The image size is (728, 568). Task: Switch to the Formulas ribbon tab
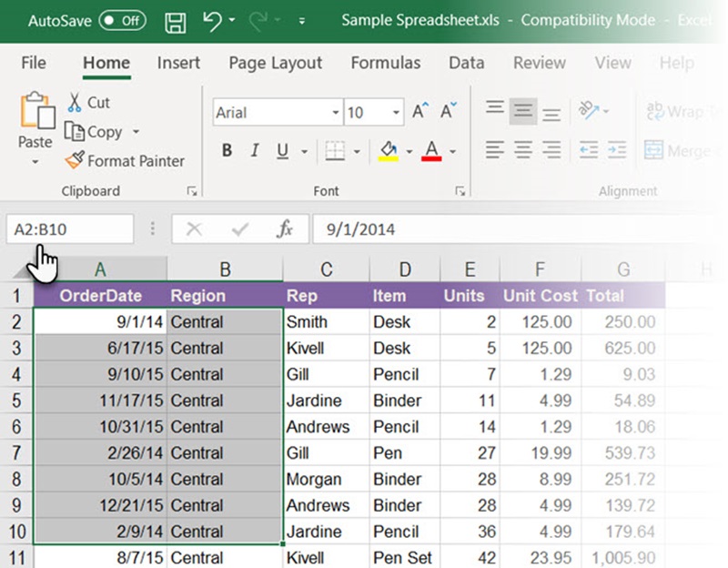[x=385, y=64]
